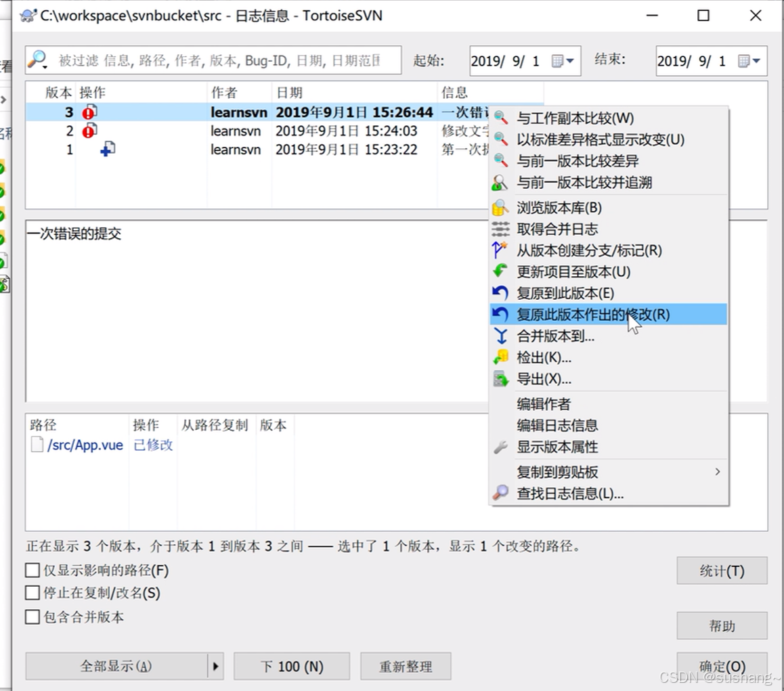
Task: Expand the 复制到剪贴板 submenu arrow
Action: tap(718, 472)
